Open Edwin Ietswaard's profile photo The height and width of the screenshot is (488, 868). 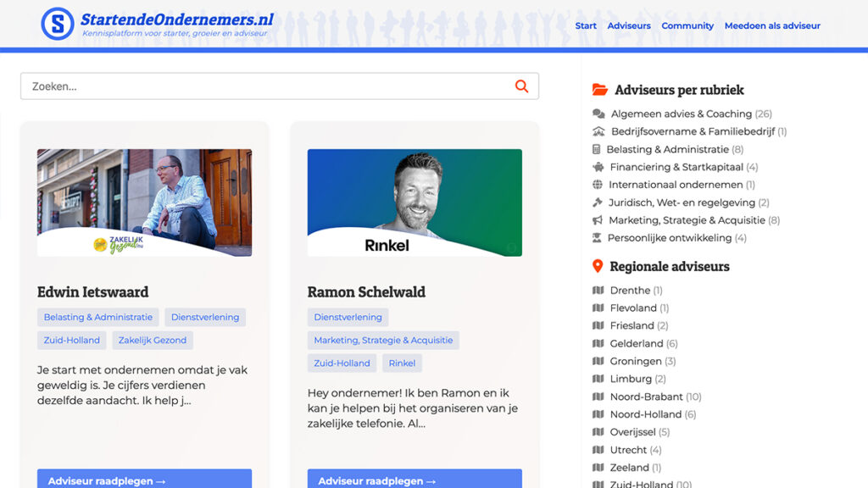click(144, 202)
